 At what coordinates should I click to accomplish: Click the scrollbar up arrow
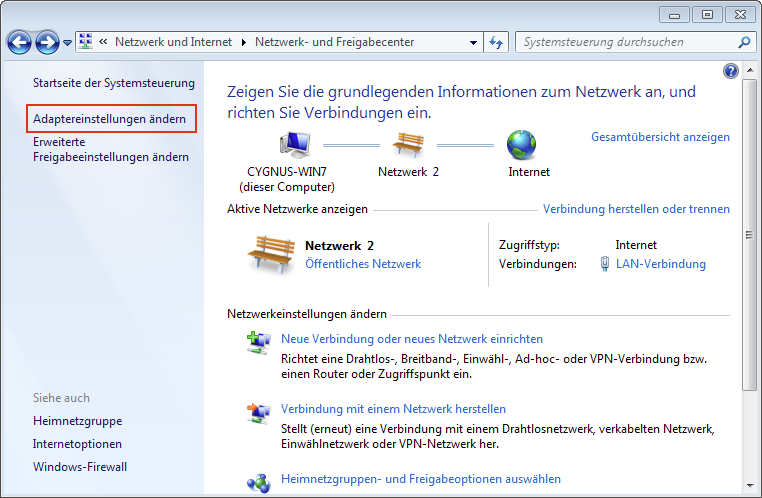tap(750, 70)
